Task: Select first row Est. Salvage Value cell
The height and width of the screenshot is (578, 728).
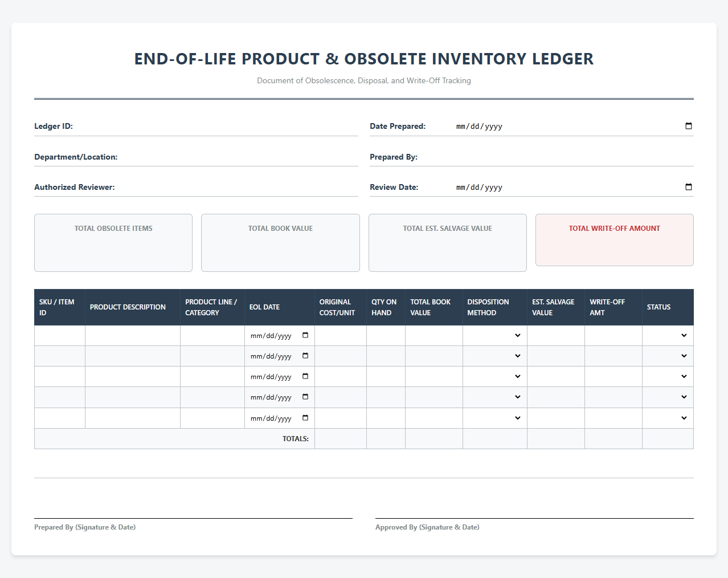Action: (556, 335)
